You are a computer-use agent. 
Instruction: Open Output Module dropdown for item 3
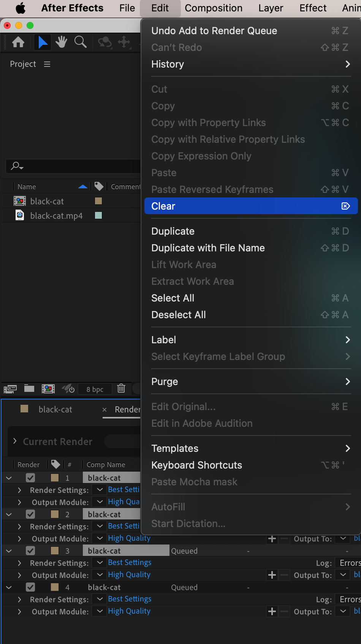100,575
